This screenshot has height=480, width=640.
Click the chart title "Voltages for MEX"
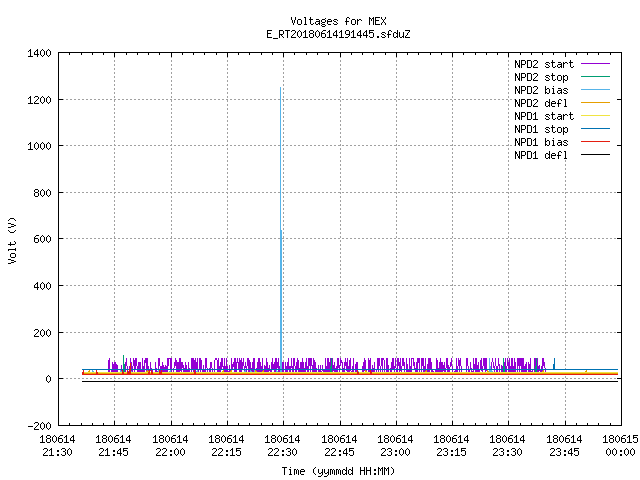tap(338, 21)
